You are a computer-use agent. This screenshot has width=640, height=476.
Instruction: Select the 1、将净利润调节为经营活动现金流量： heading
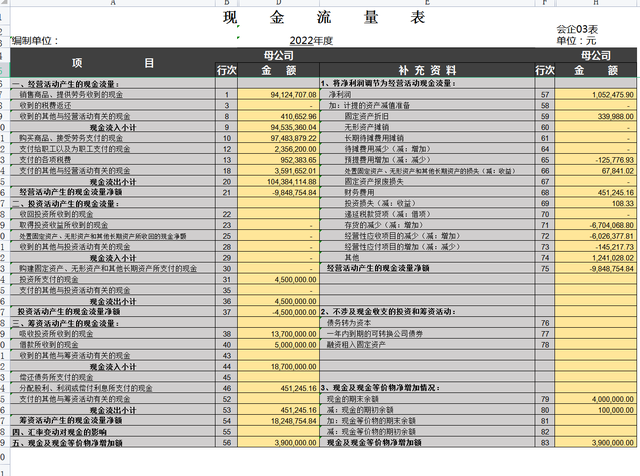coord(388,83)
